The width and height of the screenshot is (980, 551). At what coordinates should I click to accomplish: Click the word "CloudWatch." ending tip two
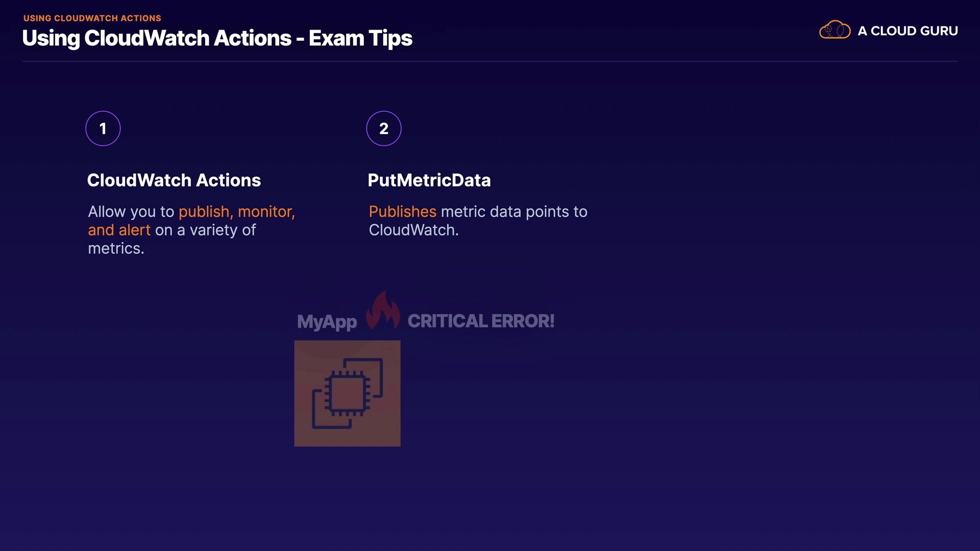(x=413, y=230)
